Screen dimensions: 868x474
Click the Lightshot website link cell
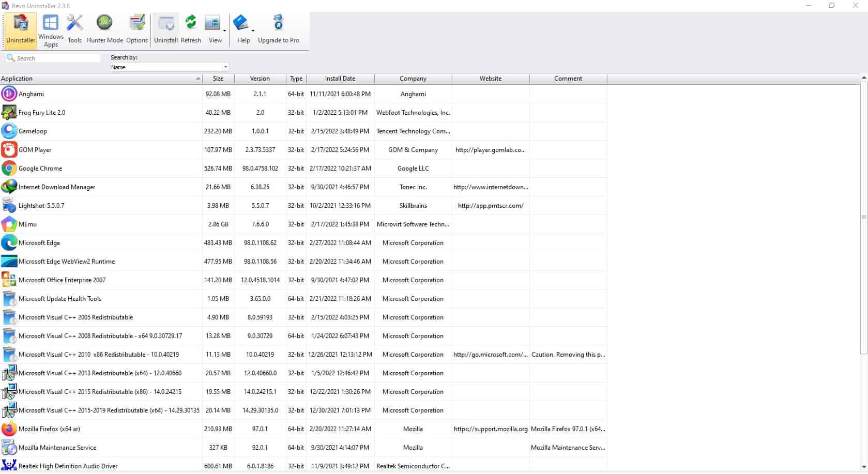[x=490, y=206]
